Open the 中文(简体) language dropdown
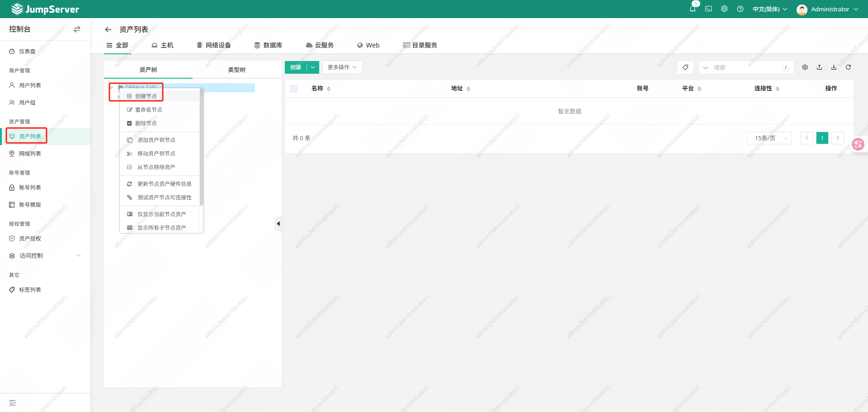The width and height of the screenshot is (868, 412). 769,9
